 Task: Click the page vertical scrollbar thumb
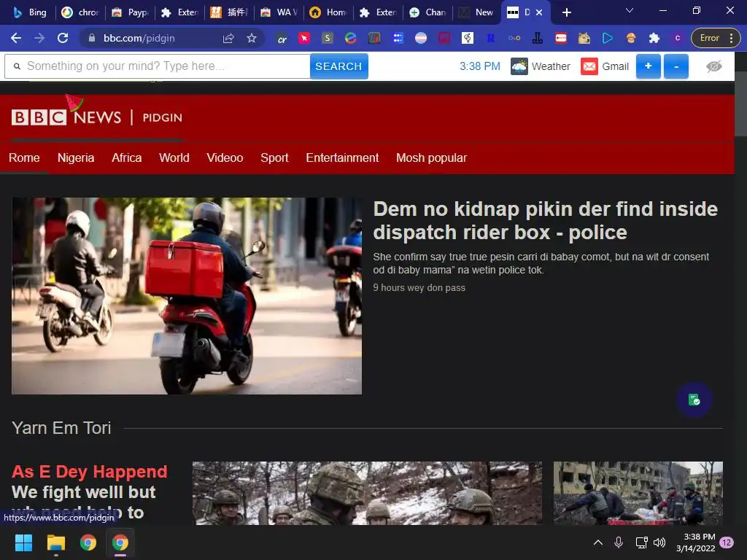(x=741, y=102)
